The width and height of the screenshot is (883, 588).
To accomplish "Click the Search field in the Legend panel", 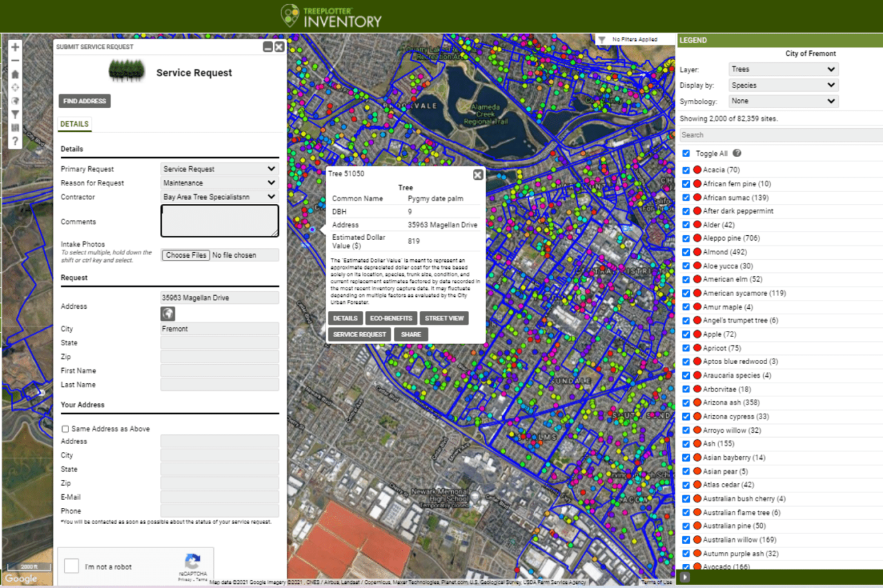I will 780,134.
